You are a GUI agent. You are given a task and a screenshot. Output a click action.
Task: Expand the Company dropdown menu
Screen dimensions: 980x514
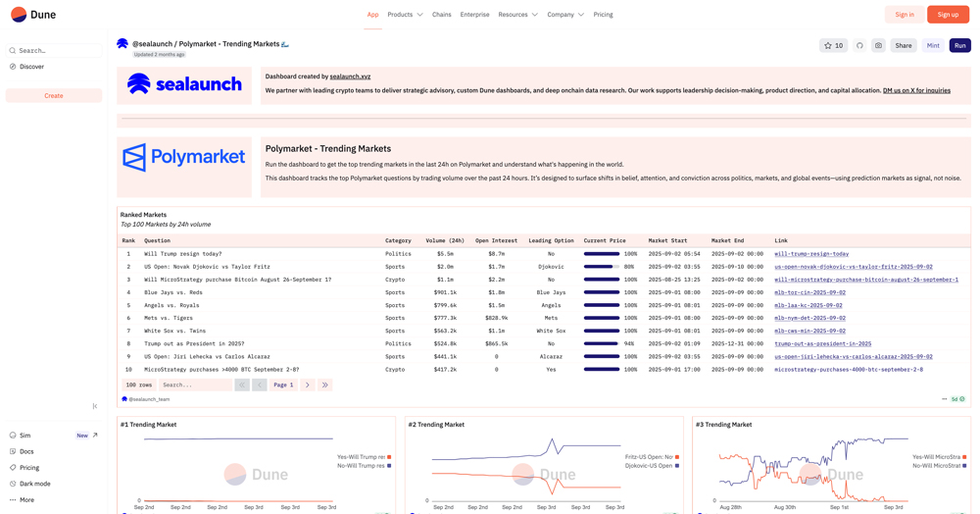pos(565,15)
